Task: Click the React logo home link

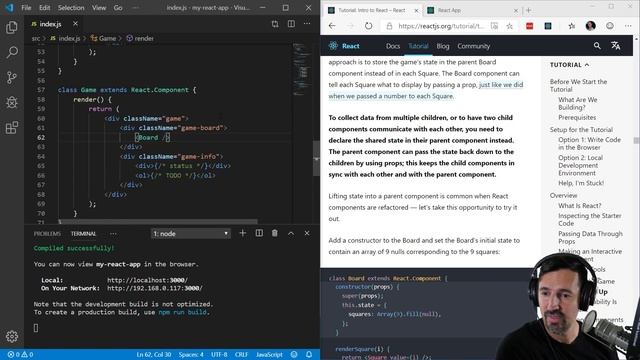Action: (x=344, y=46)
